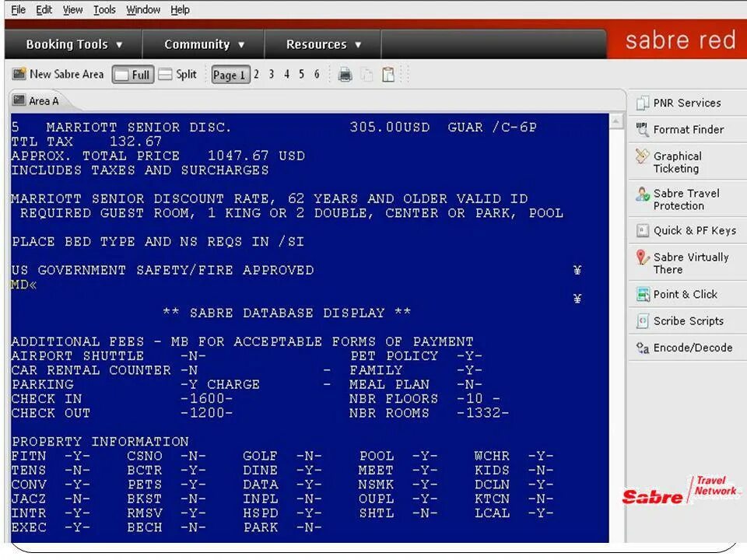Viewport: 747px width, 560px height.
Task: Click 'EXEC' amenity code
Action: pyautogui.click(x=29, y=527)
